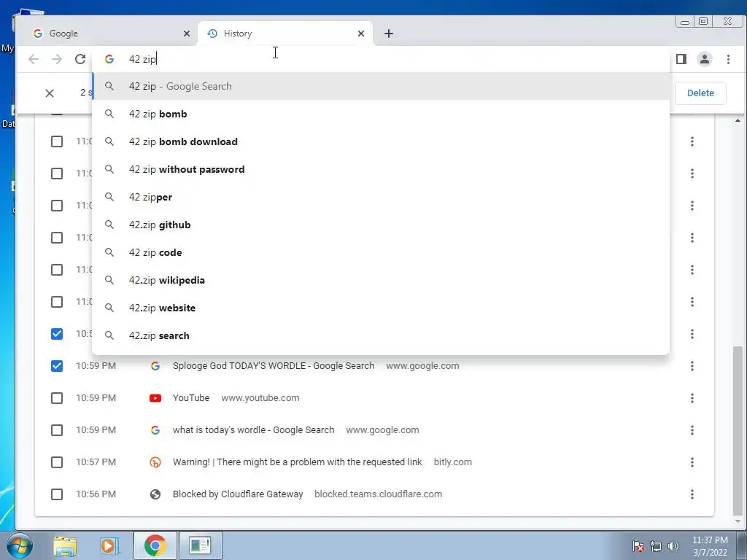Open Windows Explorer from the taskbar
The width and height of the screenshot is (747, 560).
click(x=65, y=545)
